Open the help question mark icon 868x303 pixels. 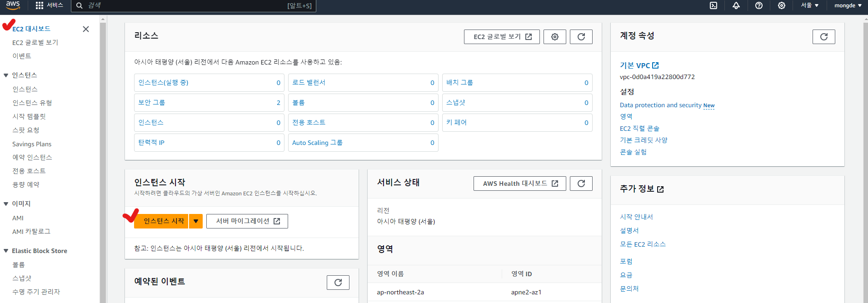tap(759, 5)
